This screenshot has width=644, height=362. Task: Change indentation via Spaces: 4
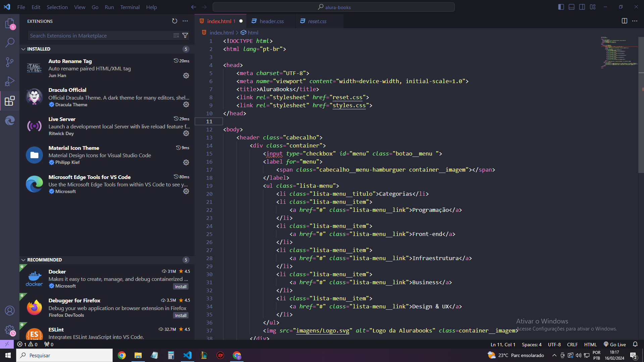point(532,345)
